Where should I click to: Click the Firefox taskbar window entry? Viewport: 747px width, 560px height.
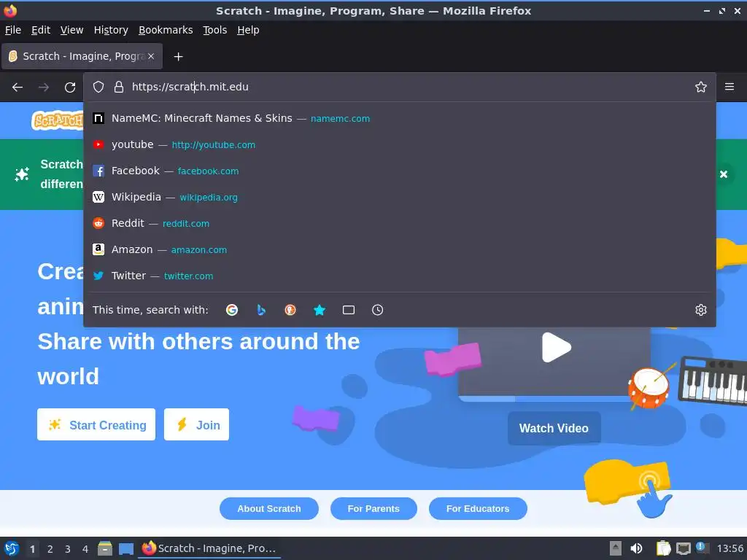pyautogui.click(x=209, y=548)
